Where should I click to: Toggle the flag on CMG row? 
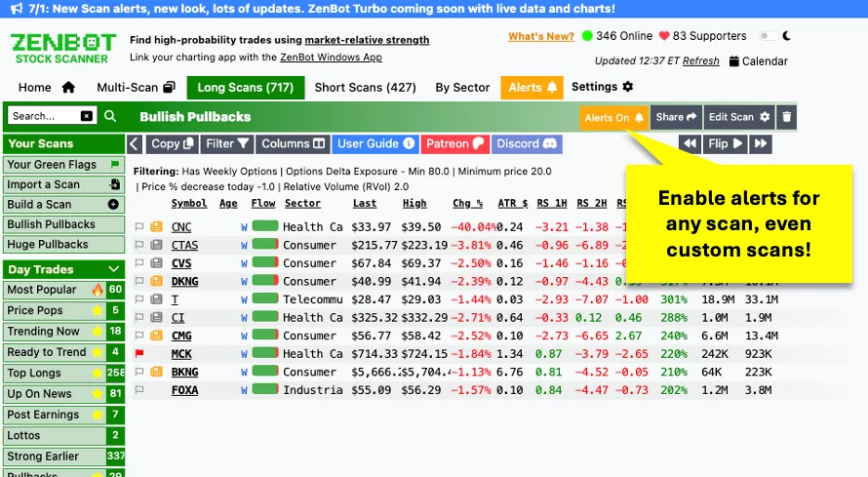coord(139,336)
